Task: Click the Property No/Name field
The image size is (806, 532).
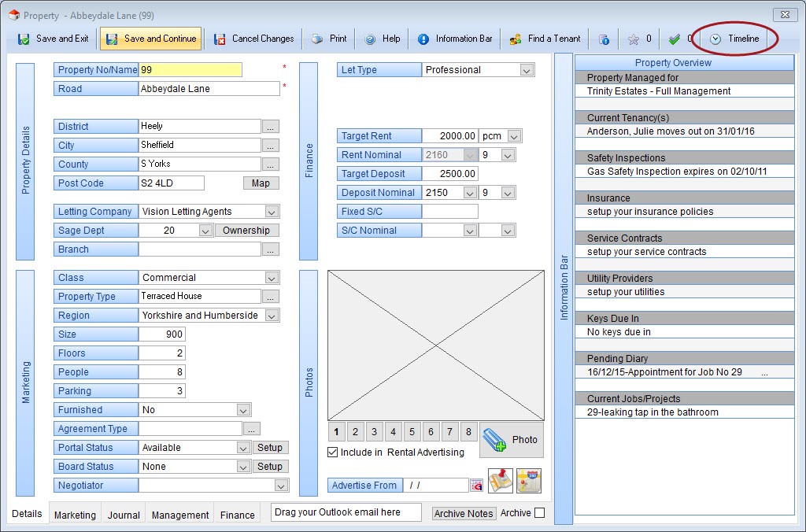Action: coord(190,70)
